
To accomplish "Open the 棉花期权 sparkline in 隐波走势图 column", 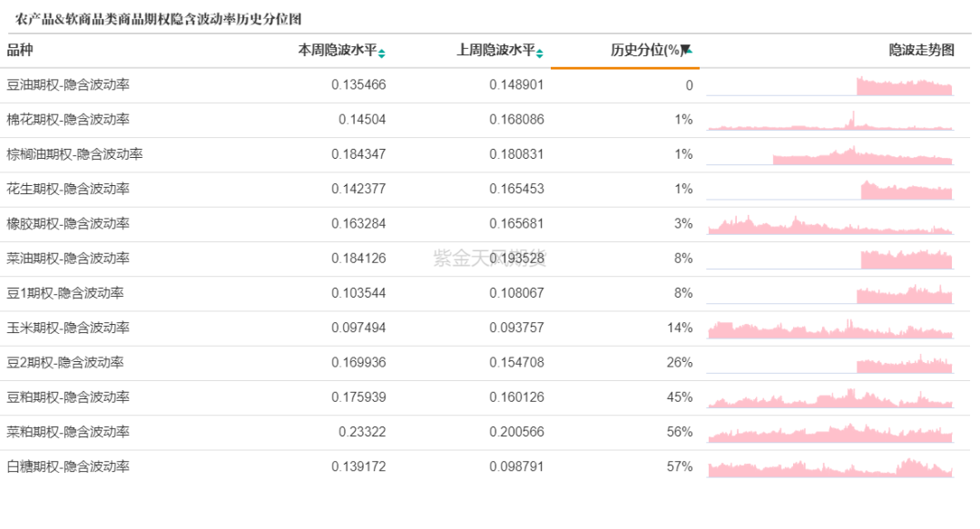I will pyautogui.click(x=830, y=120).
